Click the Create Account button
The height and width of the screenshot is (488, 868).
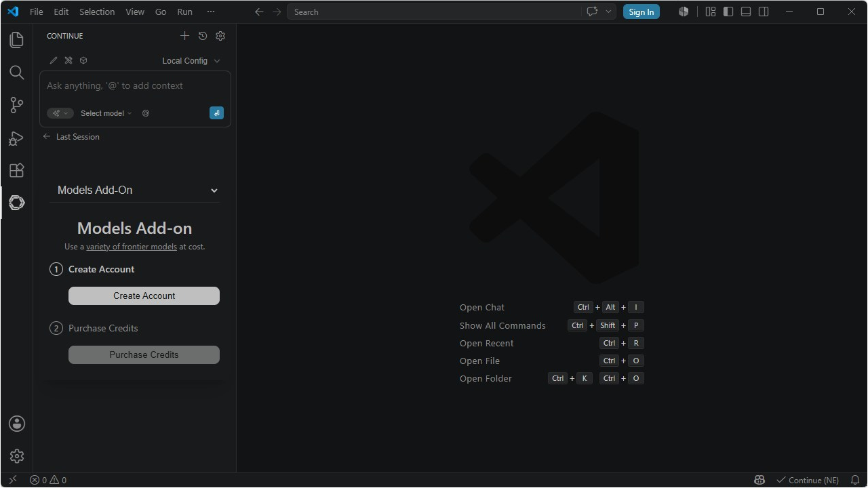(x=144, y=296)
